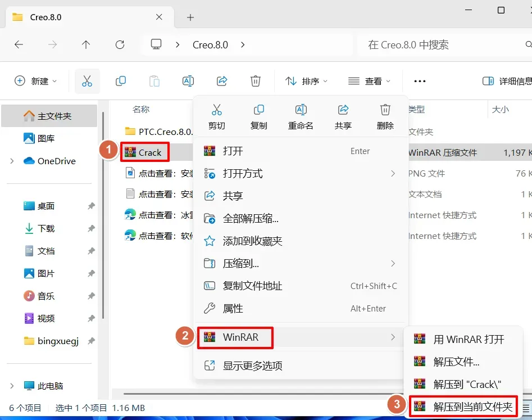Screen dimensions: 532x420
Task: Select the Crack archive file
Action: click(144, 152)
